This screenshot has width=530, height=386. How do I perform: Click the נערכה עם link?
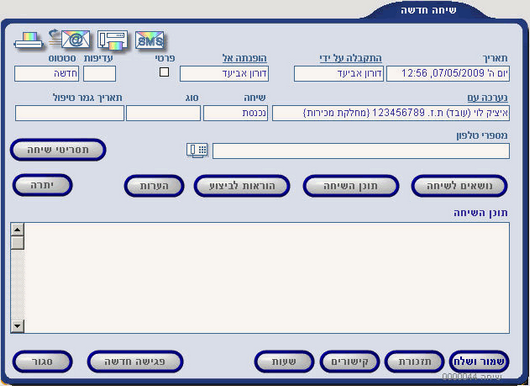click(x=487, y=98)
